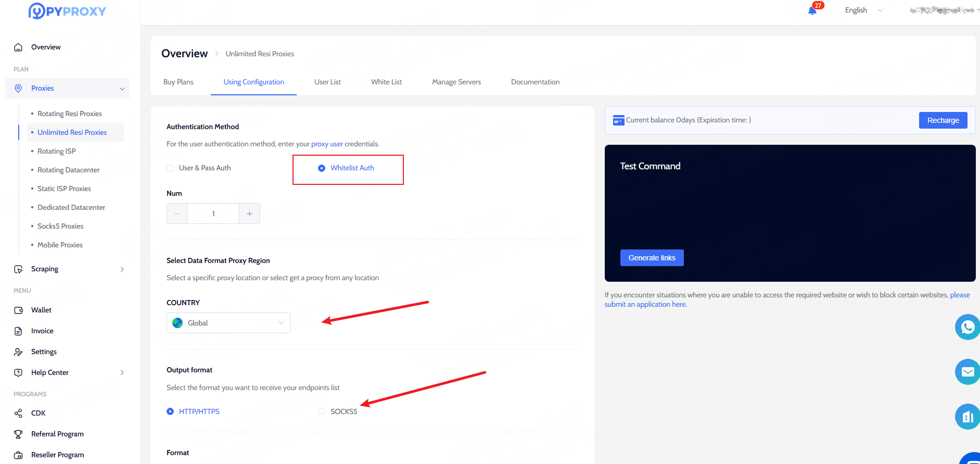Switch to the White List tab
Screen dimensions: 980x464
click(x=386, y=82)
